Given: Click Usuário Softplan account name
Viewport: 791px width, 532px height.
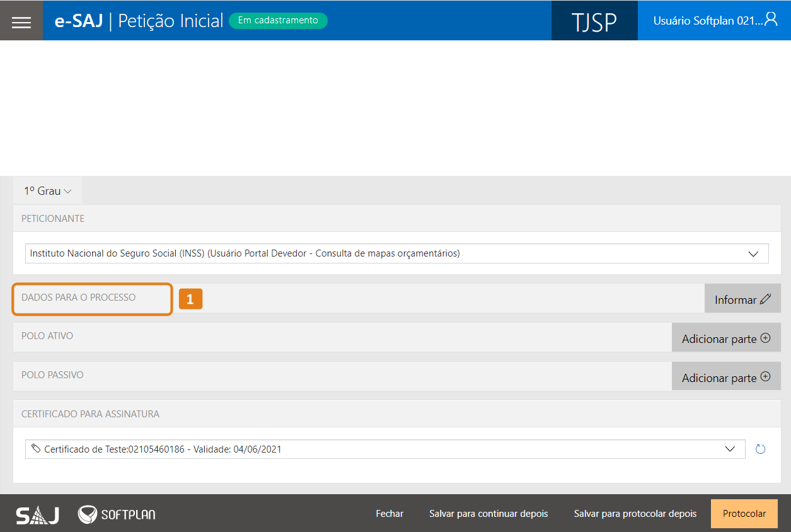Looking at the screenshot, I should [708, 21].
